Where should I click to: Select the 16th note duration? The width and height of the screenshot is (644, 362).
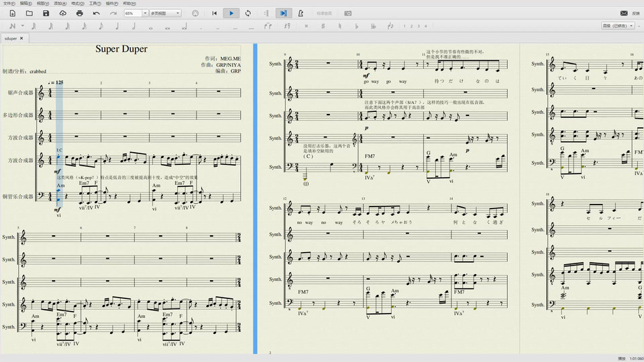pos(85,26)
